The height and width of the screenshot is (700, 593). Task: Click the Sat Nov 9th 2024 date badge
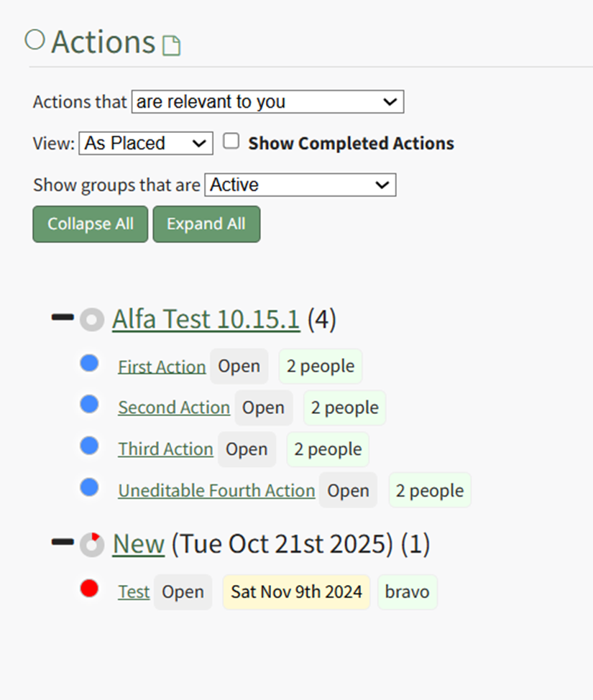tap(296, 592)
